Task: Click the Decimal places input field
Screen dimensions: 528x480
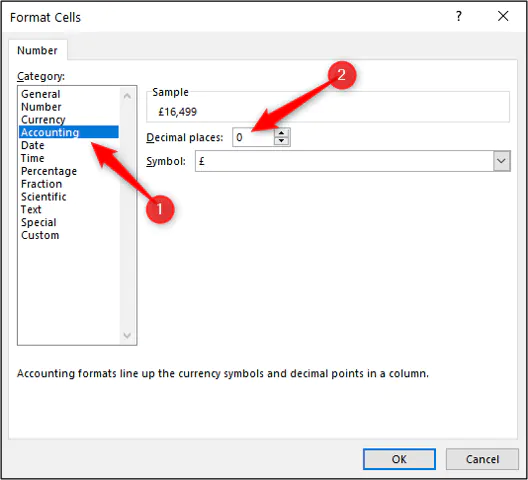Action: 253,137
